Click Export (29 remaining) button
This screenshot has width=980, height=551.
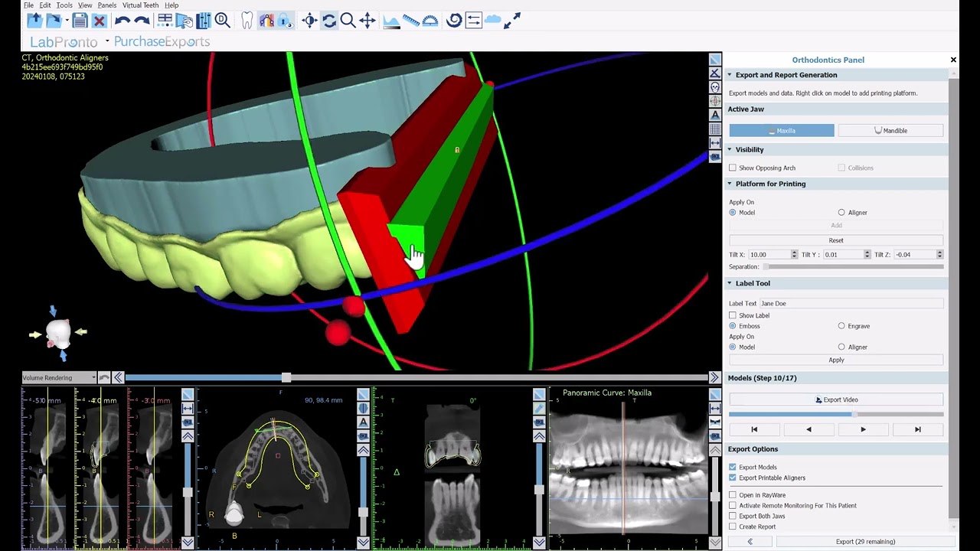point(865,542)
